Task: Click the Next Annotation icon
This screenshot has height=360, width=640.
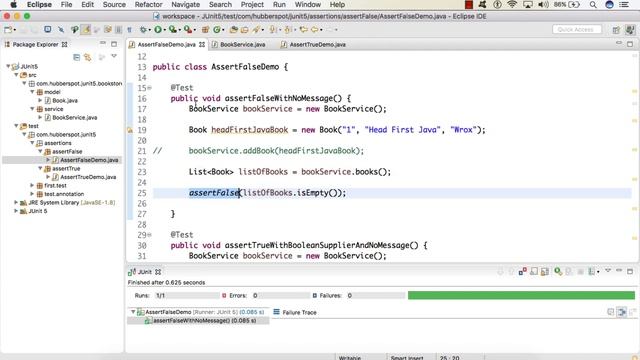Action: coord(272,30)
